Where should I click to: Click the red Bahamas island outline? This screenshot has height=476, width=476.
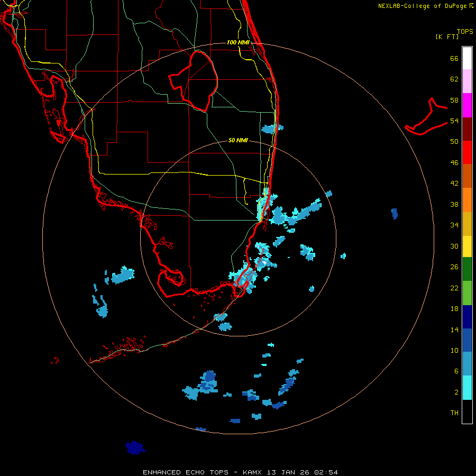pyautogui.click(x=426, y=117)
